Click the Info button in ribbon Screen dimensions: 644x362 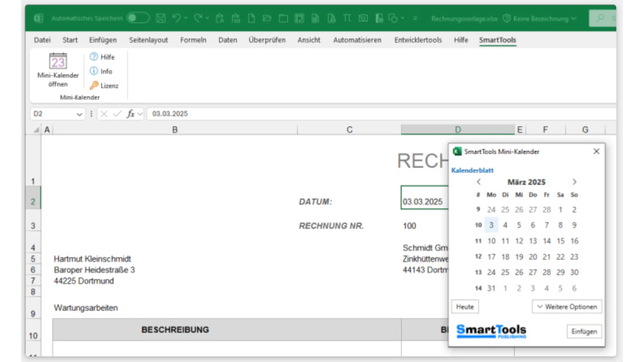[x=101, y=71]
